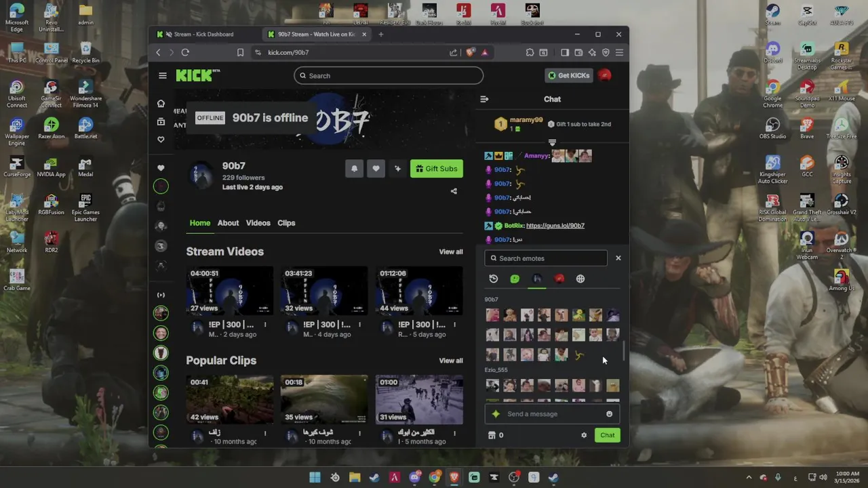Collapse the chat panel
The height and width of the screenshot is (488, 868).
(484, 99)
